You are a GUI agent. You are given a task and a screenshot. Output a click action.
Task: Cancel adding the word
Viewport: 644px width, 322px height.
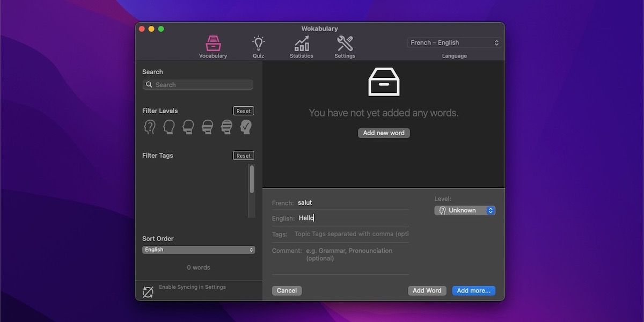(x=287, y=291)
